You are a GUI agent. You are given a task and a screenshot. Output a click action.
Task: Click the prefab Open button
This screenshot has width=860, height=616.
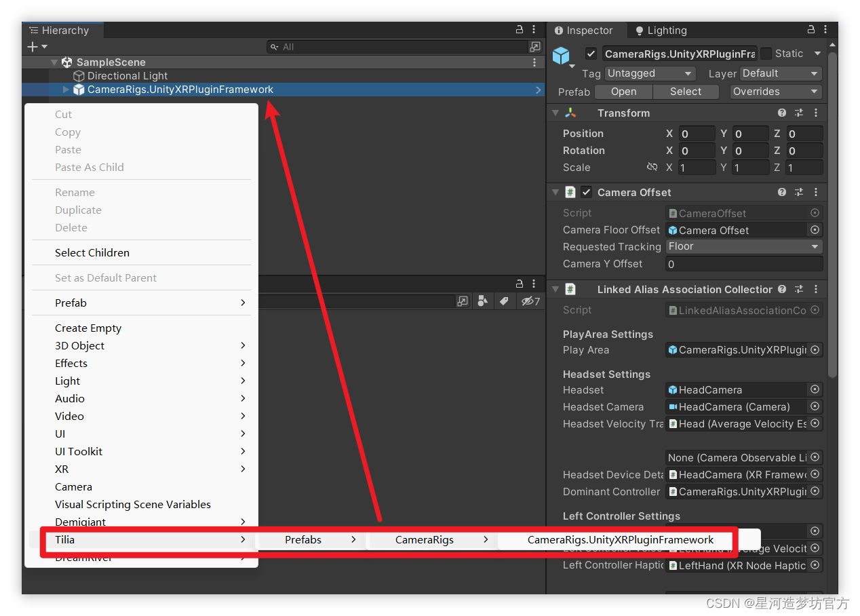point(623,92)
